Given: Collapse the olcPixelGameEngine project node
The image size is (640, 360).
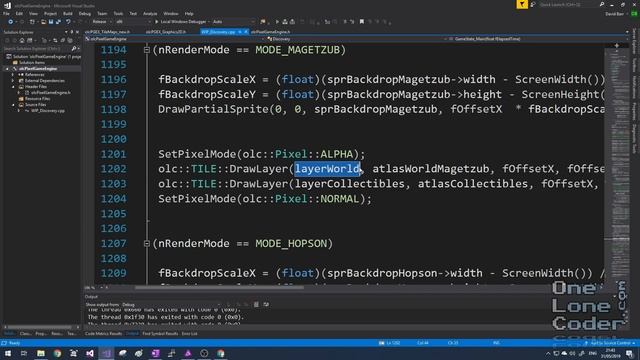Looking at the screenshot, I should pyautogui.click(x=7, y=69).
